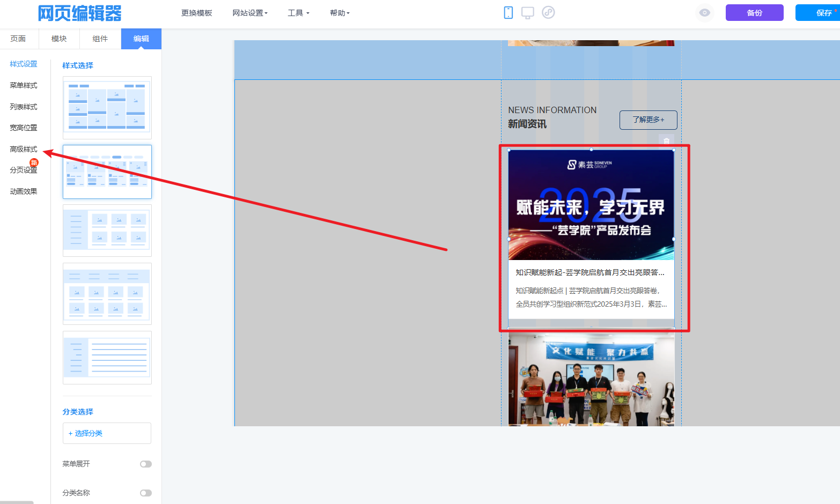Open 列表样式 settings
The image size is (840, 504).
(x=24, y=107)
